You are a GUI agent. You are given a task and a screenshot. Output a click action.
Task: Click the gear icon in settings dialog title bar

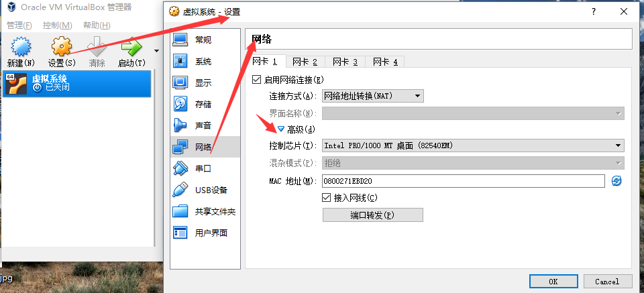pos(174,12)
